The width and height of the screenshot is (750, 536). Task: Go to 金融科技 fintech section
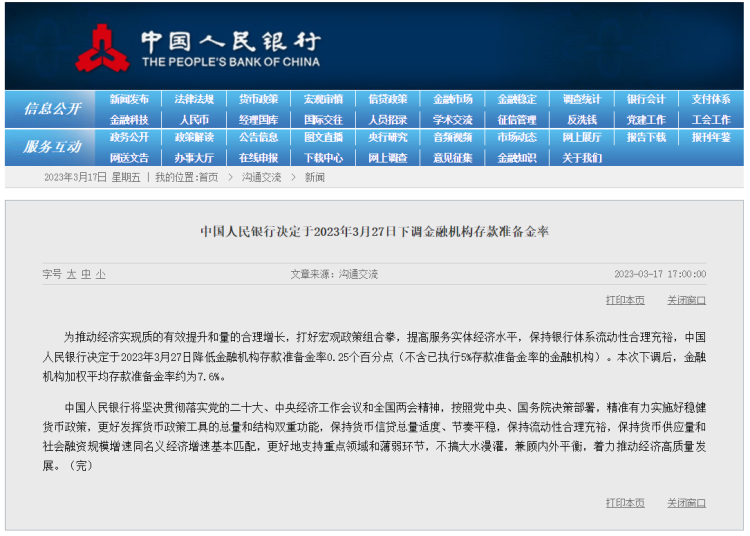pyautogui.click(x=129, y=120)
